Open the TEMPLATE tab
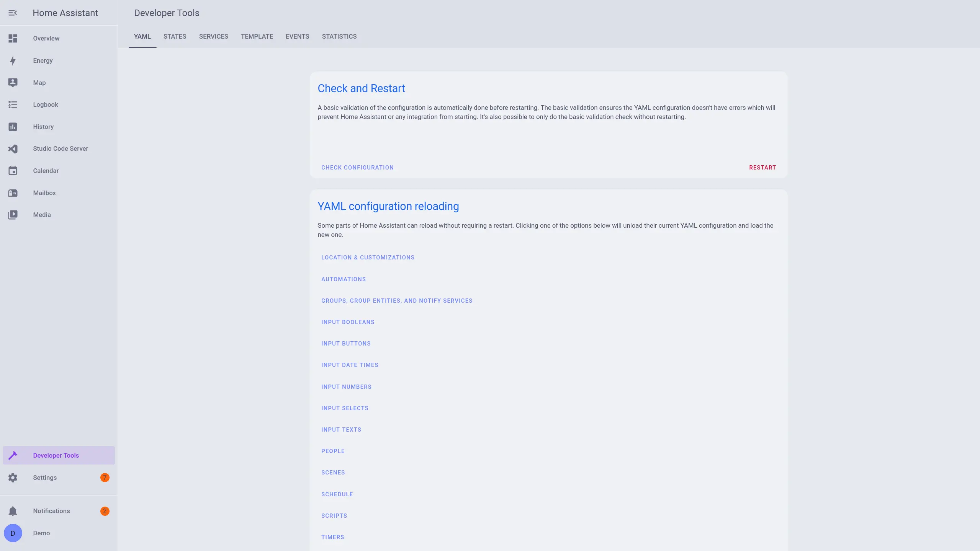 (x=257, y=37)
